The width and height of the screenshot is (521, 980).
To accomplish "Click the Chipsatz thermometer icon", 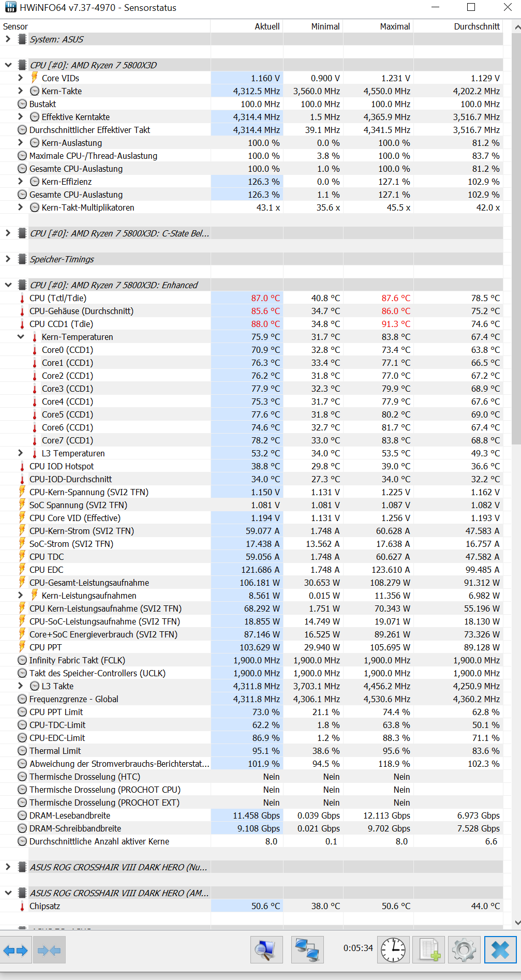I will click(22, 906).
